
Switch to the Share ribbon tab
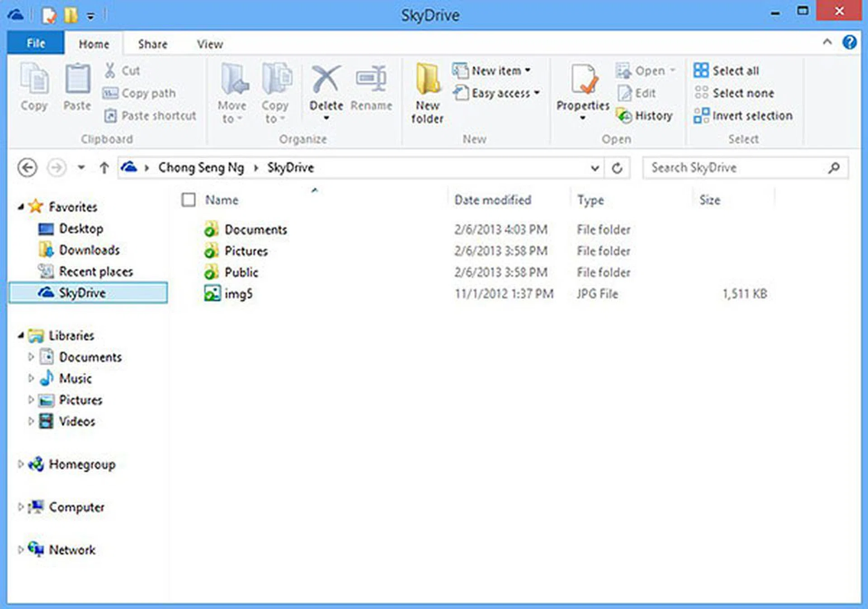click(152, 44)
